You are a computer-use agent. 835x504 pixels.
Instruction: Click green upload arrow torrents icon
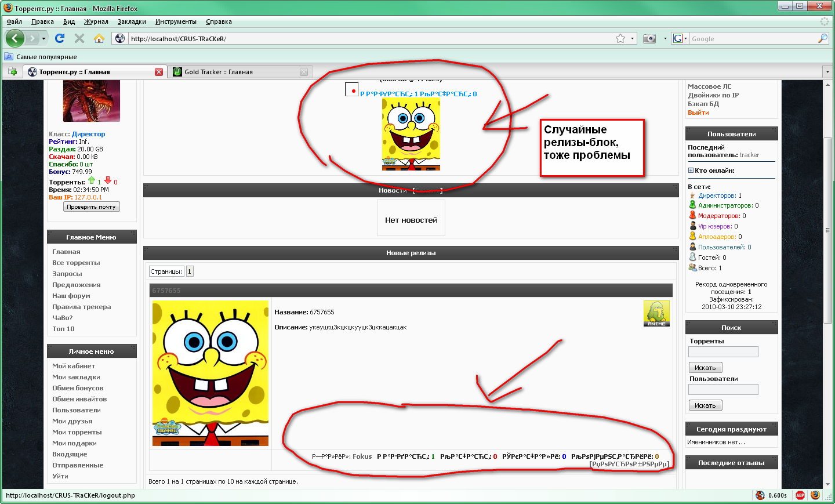click(92, 180)
